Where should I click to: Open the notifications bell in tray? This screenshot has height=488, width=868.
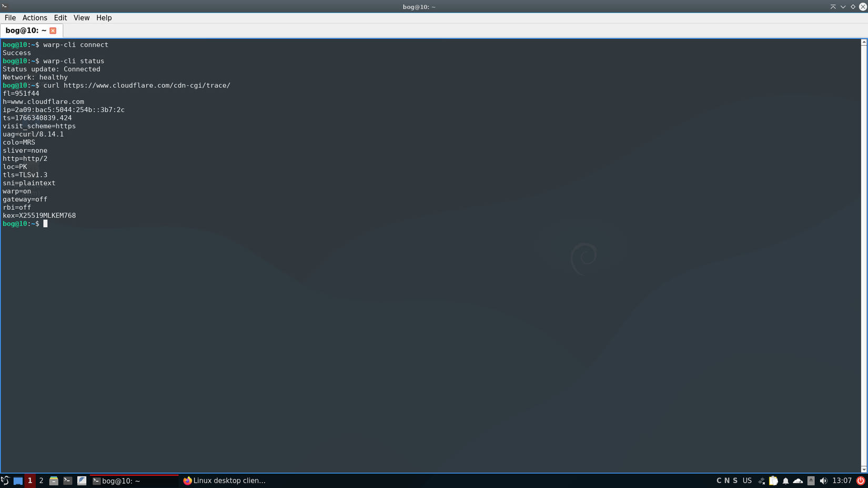[785, 481]
